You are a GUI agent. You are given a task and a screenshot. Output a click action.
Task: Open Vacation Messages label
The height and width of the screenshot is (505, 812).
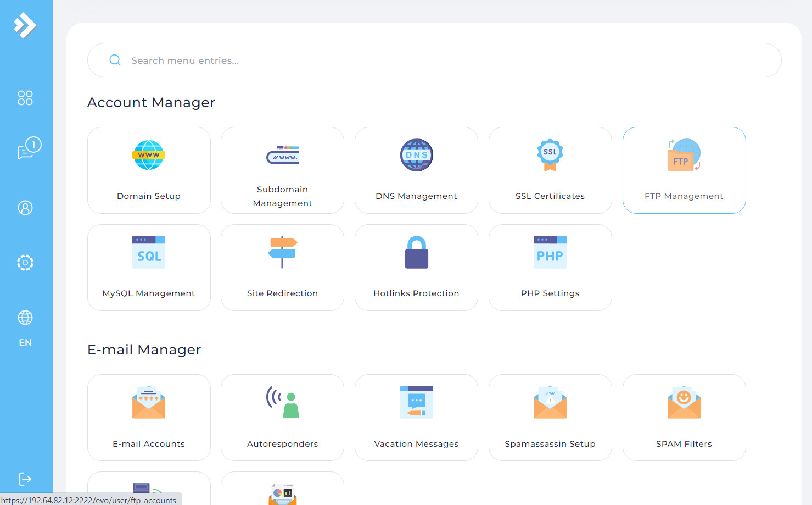416,444
